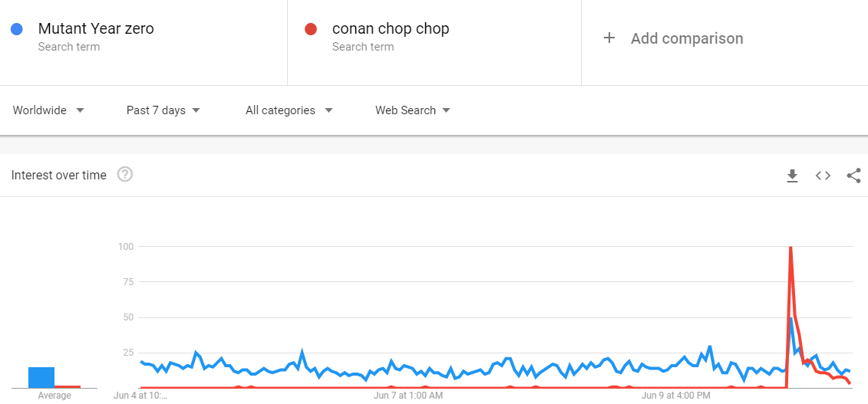Click the blue average bar

tap(41, 377)
